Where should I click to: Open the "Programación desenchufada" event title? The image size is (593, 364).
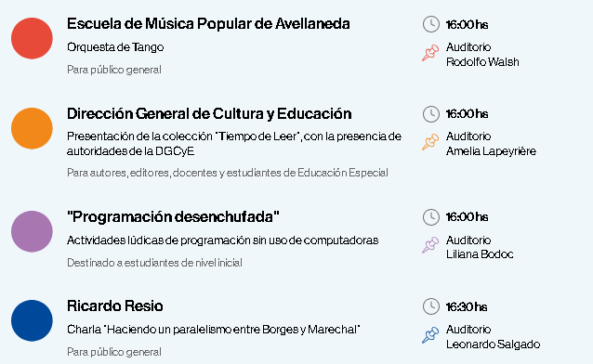pyautogui.click(x=173, y=217)
